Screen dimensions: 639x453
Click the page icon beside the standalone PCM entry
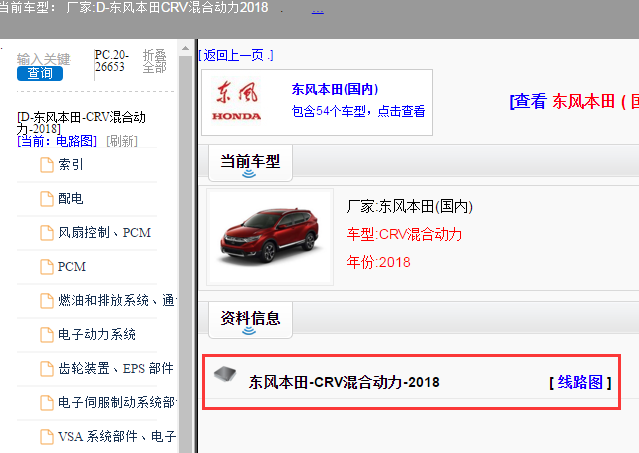click(x=46, y=267)
